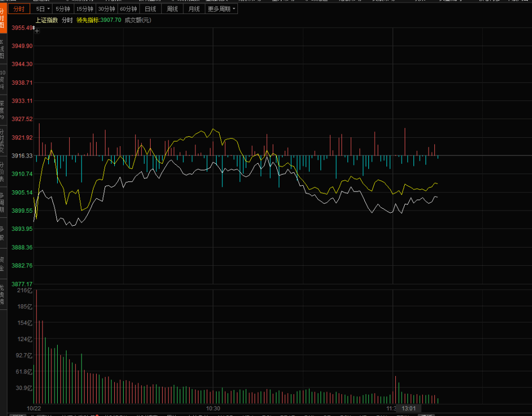
Task: Open F10资料 in the left sidebar
Action: pos(3,80)
